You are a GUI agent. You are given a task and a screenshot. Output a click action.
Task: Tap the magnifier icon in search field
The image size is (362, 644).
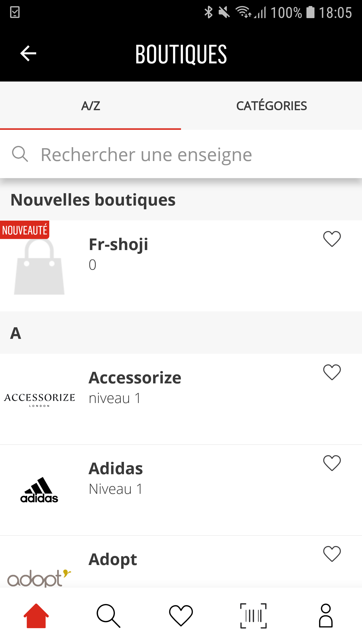click(20, 154)
